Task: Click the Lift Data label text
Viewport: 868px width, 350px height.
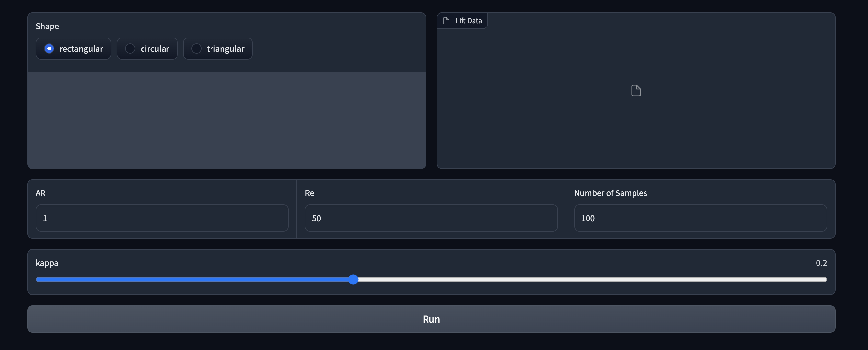Action: click(468, 21)
